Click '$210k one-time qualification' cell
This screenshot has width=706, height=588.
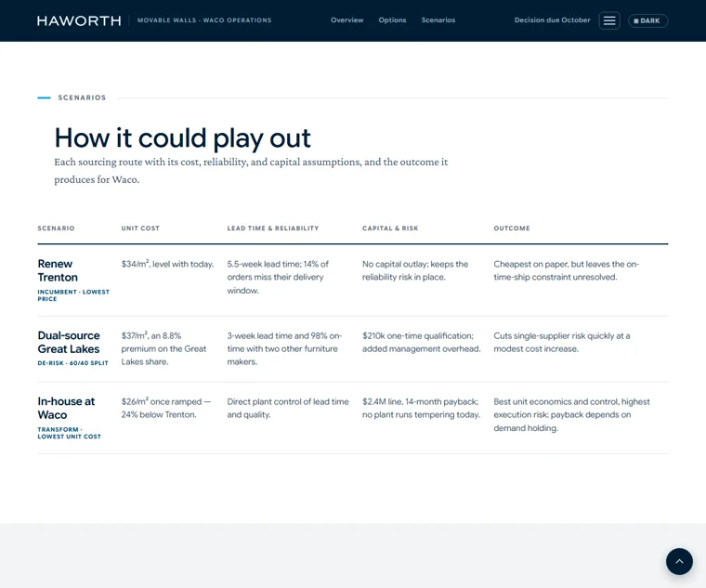coord(422,342)
